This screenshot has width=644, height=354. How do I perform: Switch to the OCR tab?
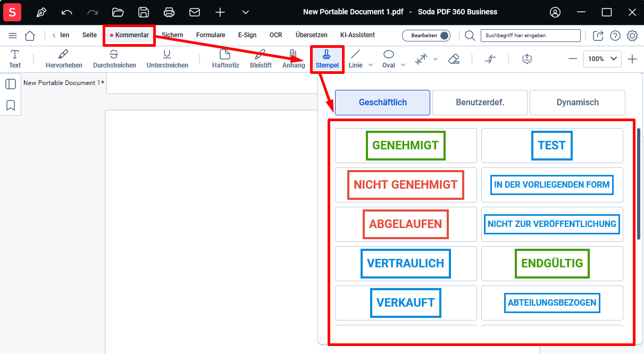pyautogui.click(x=276, y=35)
